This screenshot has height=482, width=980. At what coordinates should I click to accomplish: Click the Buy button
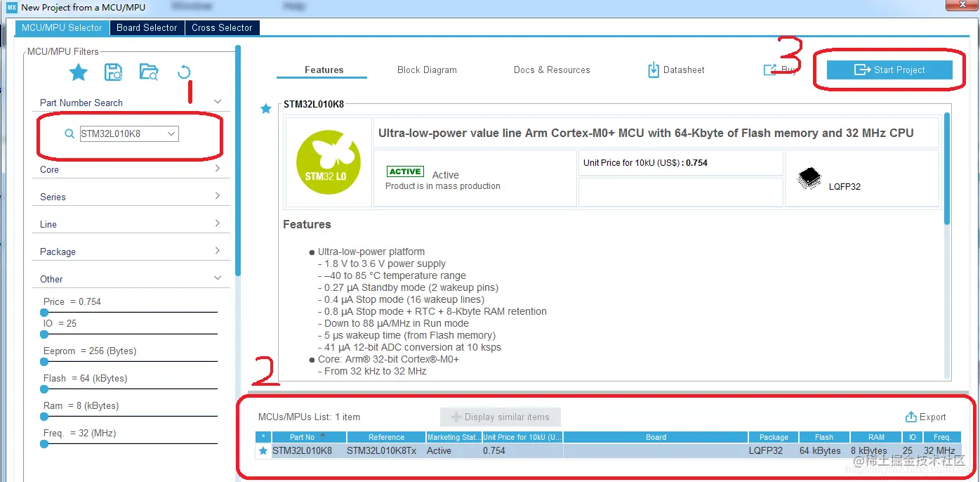[x=780, y=70]
